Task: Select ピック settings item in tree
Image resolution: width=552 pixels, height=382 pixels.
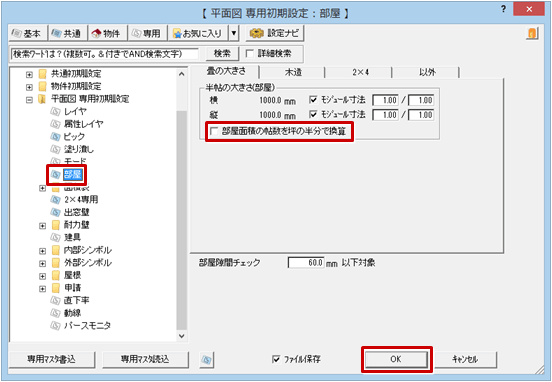Action: click(74, 137)
